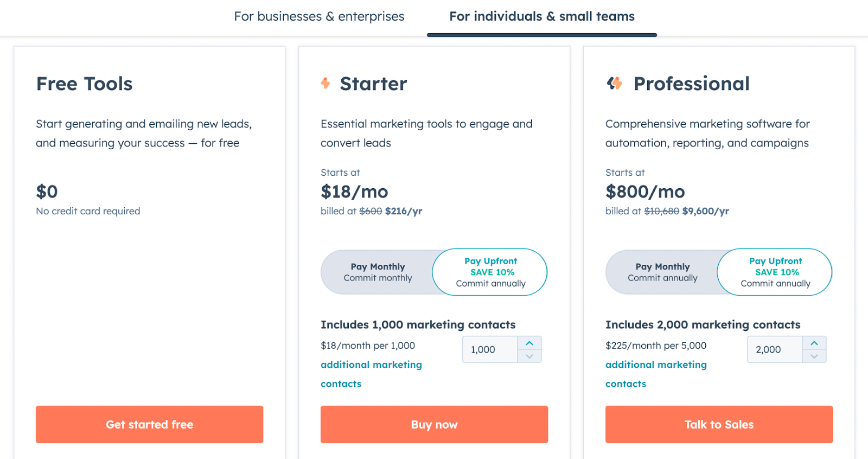Select Pay Monthly for Professional plan
This screenshot has width=868, height=459.
[662, 272]
